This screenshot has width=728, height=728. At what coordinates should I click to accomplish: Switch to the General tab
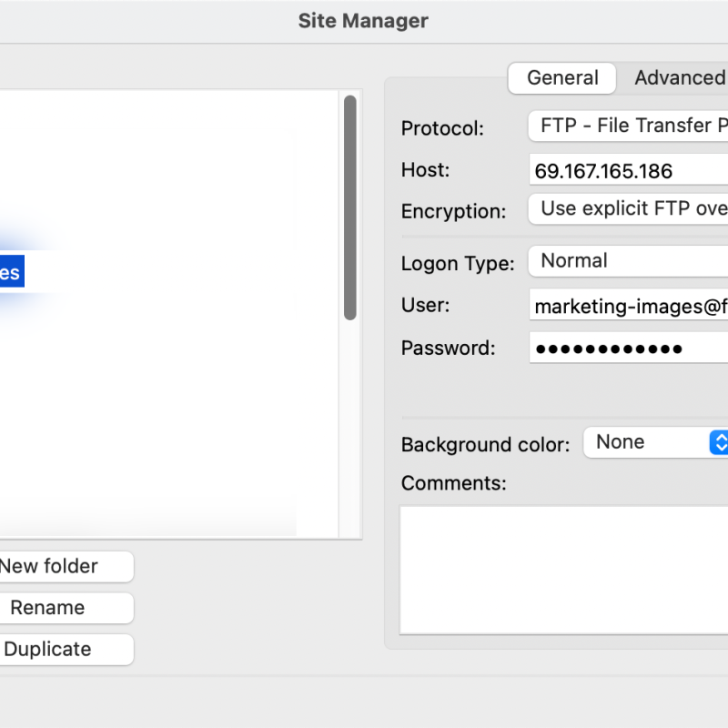coord(562,78)
